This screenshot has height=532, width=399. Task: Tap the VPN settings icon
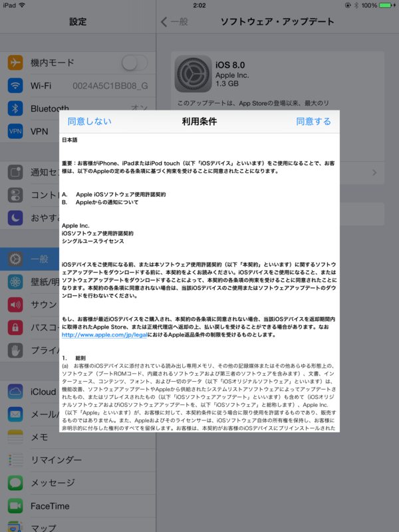15,131
